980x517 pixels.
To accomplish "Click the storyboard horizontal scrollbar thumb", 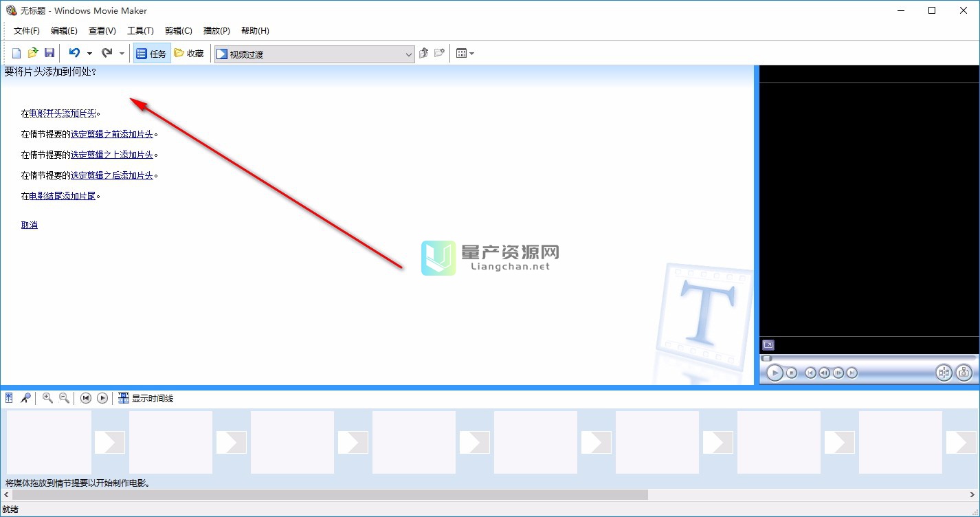I will 330,494.
